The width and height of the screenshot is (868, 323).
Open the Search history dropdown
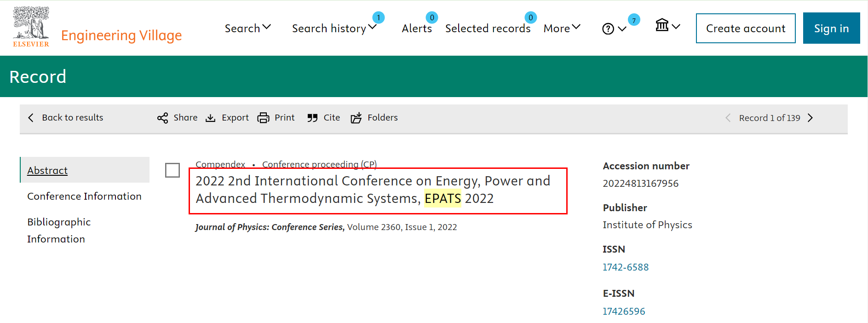(x=334, y=29)
